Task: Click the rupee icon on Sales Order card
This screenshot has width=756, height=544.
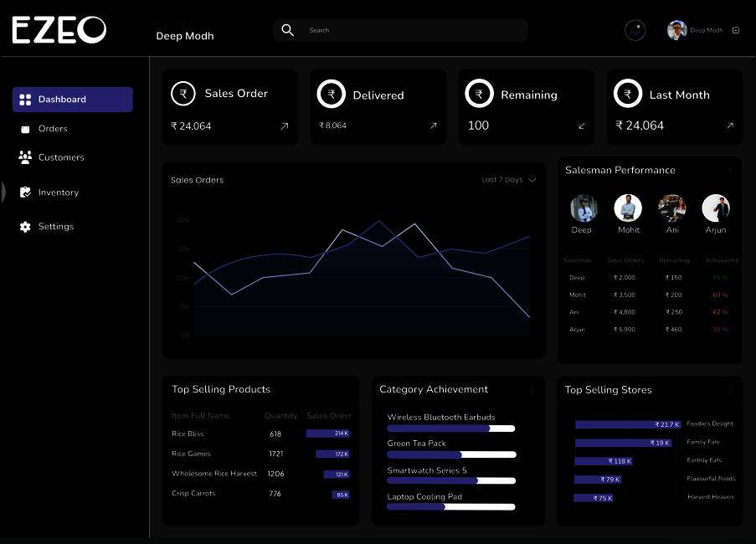Action: click(183, 94)
